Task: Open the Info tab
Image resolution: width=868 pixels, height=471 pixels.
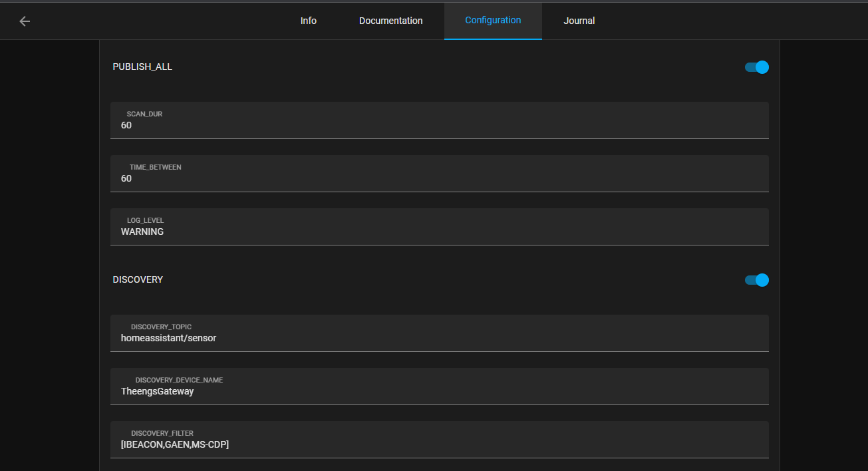Action: (308, 21)
